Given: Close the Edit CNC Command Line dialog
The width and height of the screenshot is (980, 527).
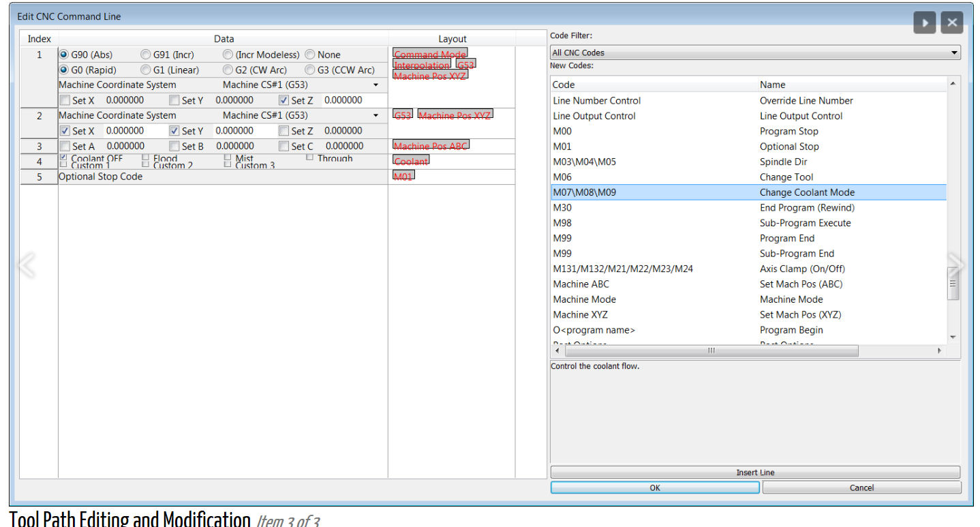Looking at the screenshot, I should click(952, 22).
